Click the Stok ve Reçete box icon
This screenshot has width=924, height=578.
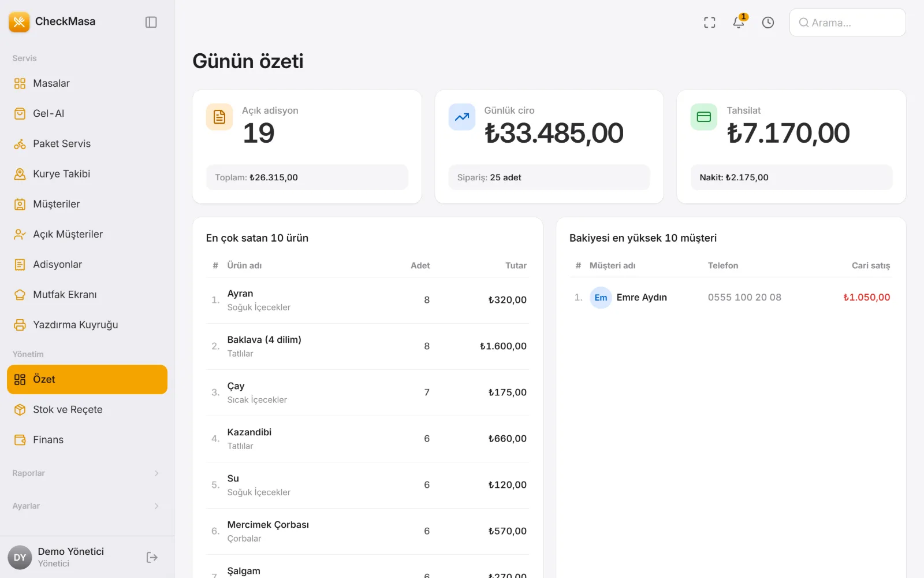pos(20,409)
